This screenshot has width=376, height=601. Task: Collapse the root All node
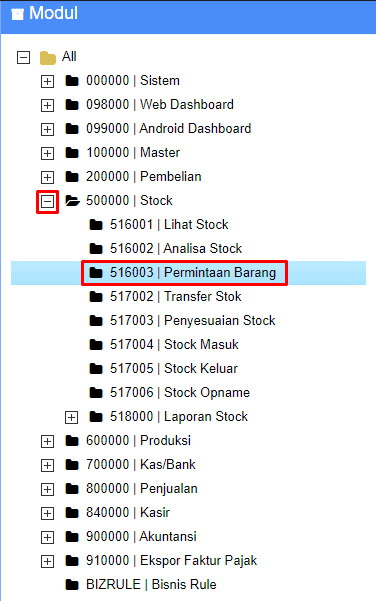click(23, 57)
